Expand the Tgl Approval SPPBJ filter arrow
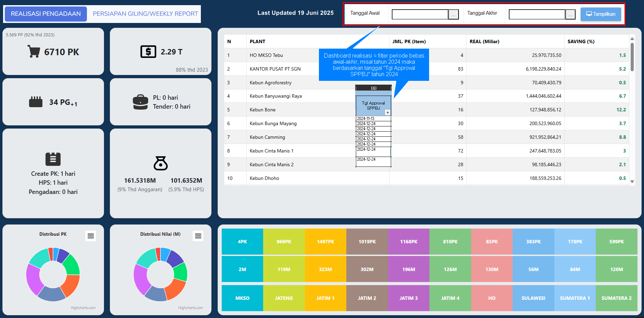Viewport: 644px width, 318px height. pyautogui.click(x=388, y=113)
